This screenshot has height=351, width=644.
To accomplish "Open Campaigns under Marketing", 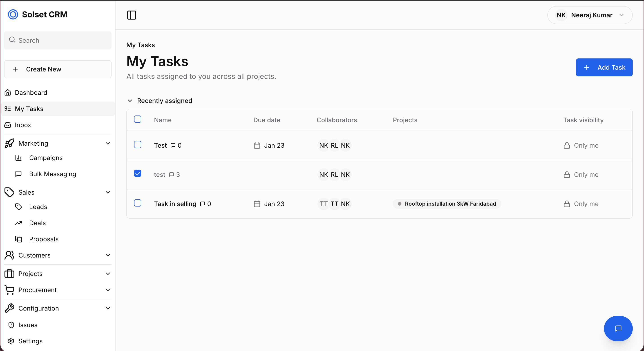I will (x=46, y=158).
